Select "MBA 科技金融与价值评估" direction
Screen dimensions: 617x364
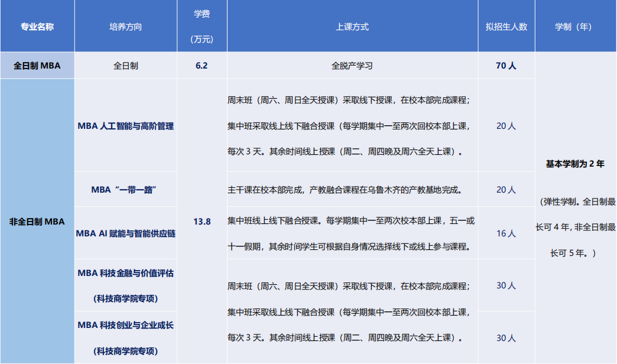pyautogui.click(x=125, y=273)
